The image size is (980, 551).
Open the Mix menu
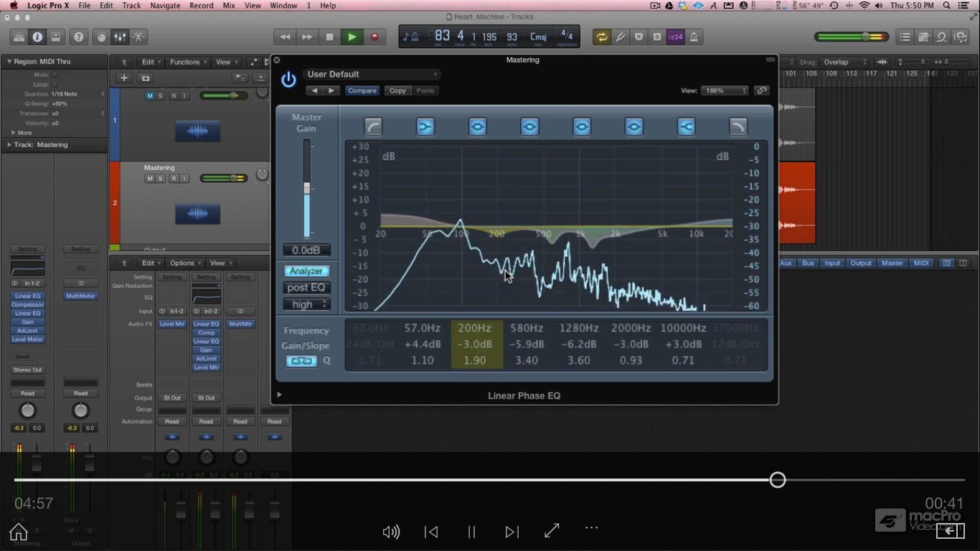pyautogui.click(x=229, y=6)
